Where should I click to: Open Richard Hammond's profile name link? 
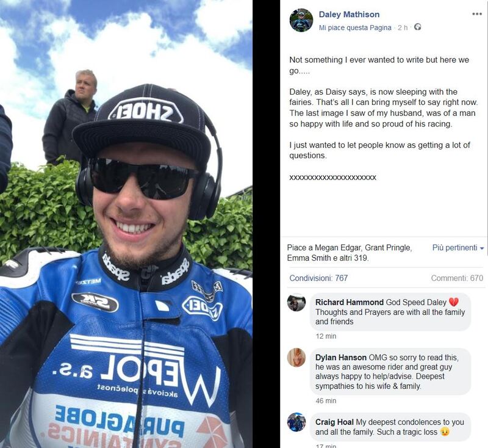pyautogui.click(x=349, y=302)
